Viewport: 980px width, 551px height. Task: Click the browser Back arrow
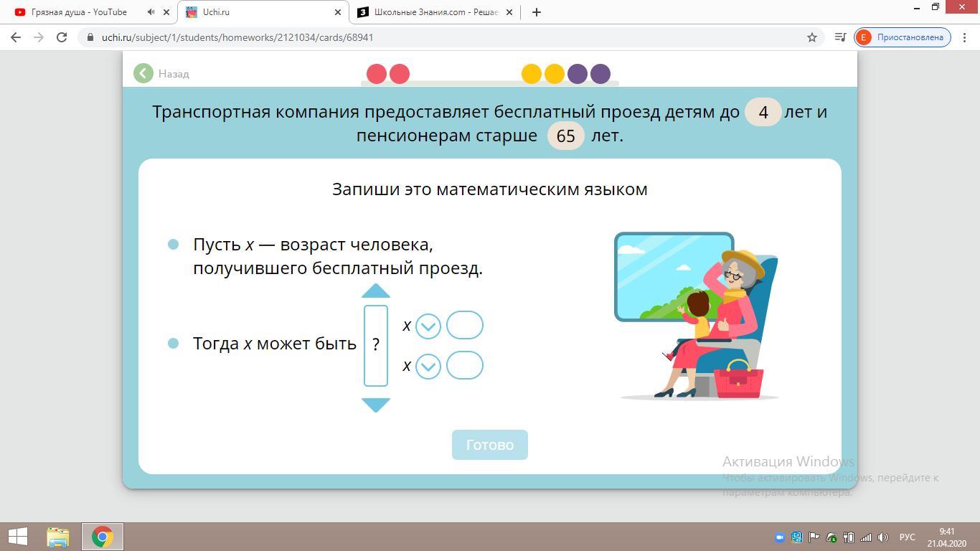[x=16, y=37]
